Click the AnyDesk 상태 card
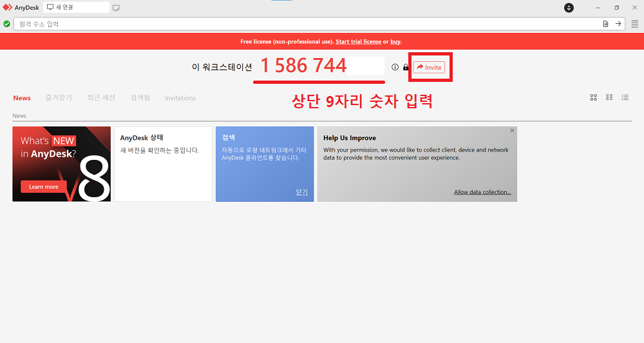Screen dimensions: 644x343 [163, 164]
